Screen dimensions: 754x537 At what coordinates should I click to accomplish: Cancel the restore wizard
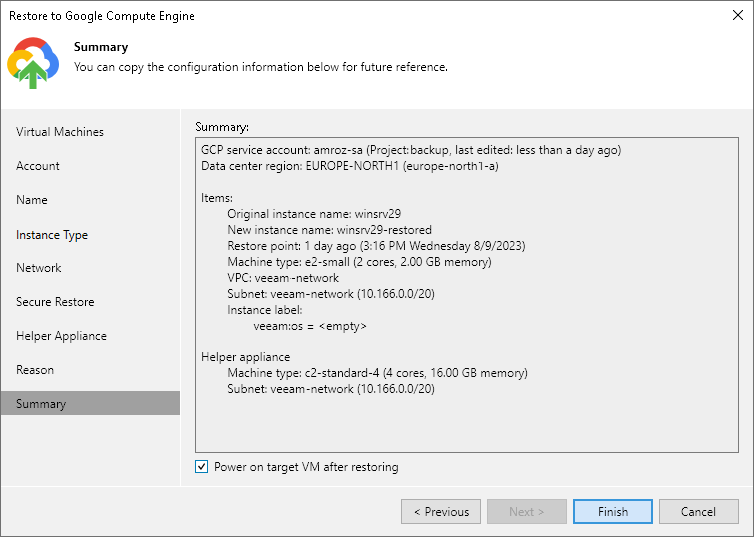pyautogui.click(x=699, y=512)
